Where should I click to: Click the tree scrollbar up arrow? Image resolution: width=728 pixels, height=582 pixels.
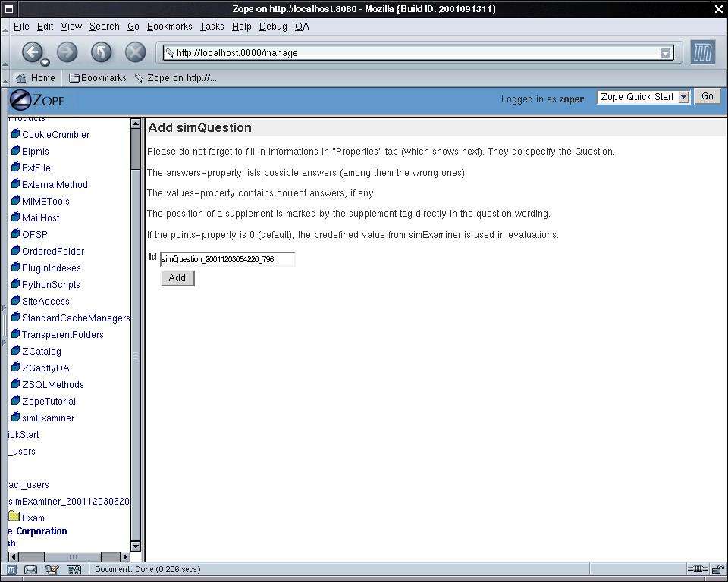pyautogui.click(x=136, y=124)
